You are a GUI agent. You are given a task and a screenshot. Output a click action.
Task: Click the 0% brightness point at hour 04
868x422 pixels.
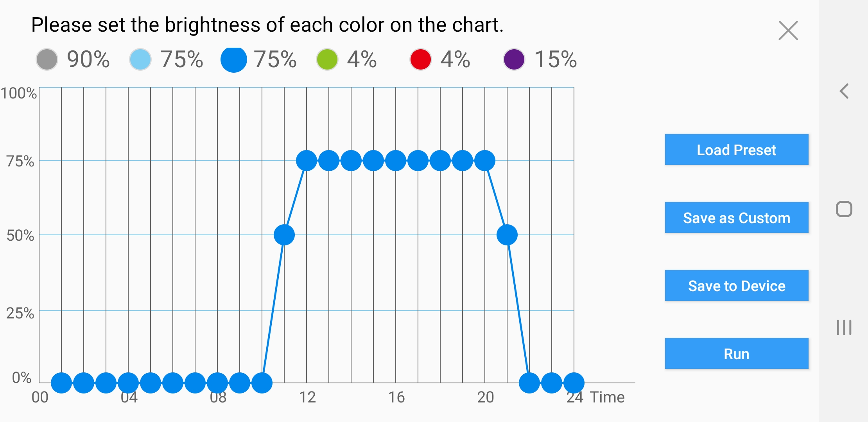coord(128,383)
